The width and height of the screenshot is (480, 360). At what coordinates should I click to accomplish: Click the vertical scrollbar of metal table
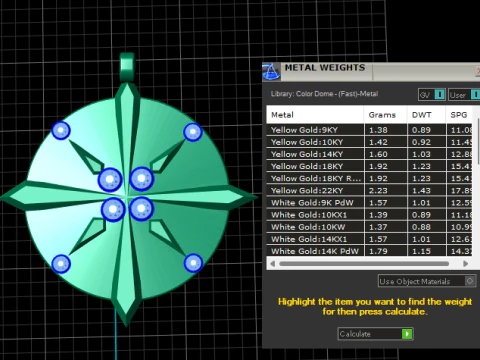(x=478, y=143)
